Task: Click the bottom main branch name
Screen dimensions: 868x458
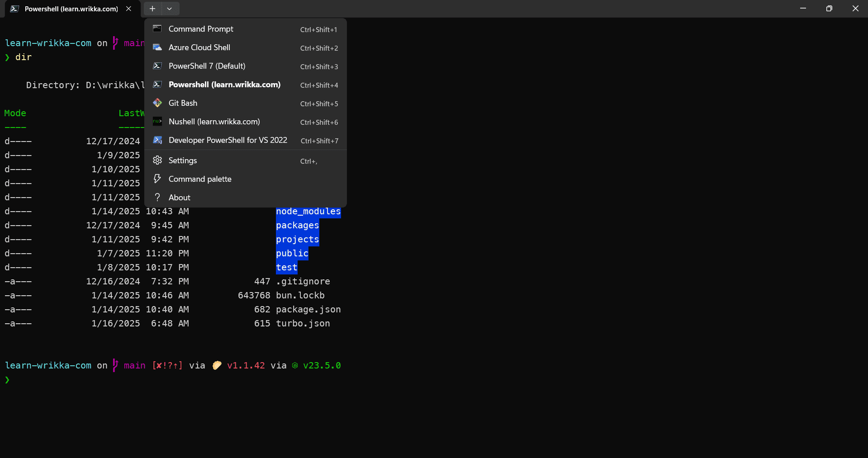Action: click(134, 365)
